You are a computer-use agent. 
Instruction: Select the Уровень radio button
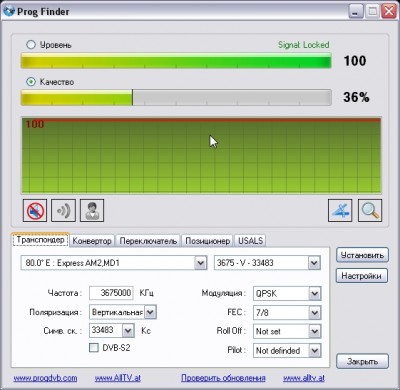coord(31,45)
